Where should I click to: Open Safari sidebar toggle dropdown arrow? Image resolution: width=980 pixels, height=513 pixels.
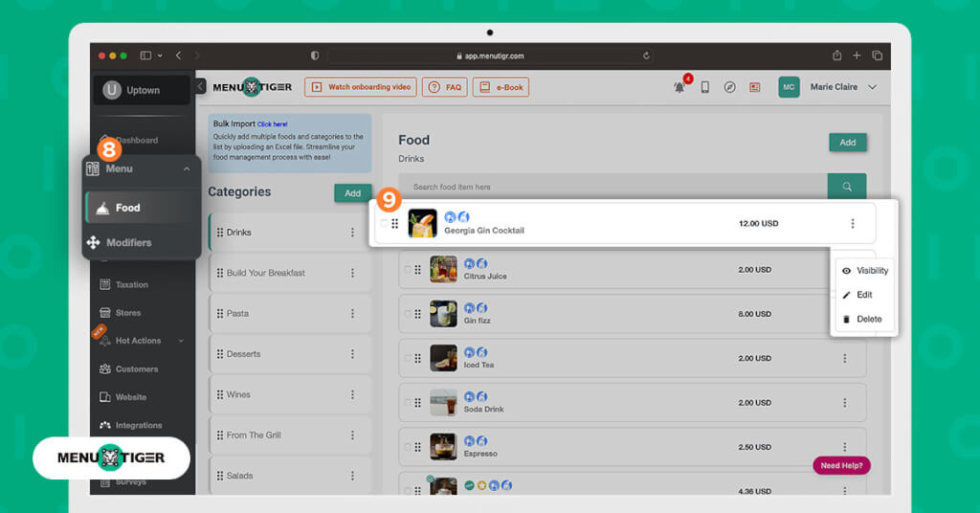(x=160, y=56)
